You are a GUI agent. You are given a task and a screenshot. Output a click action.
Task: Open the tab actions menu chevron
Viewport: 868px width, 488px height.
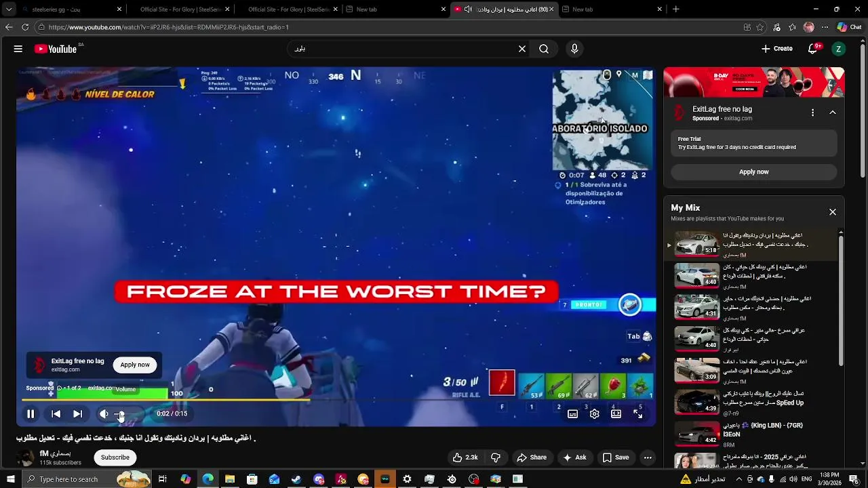[9, 9]
